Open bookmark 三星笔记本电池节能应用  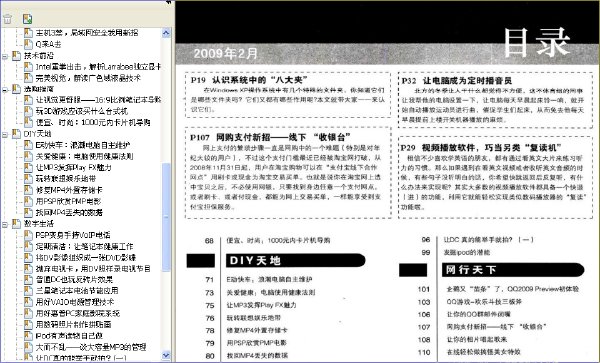tap(77, 291)
